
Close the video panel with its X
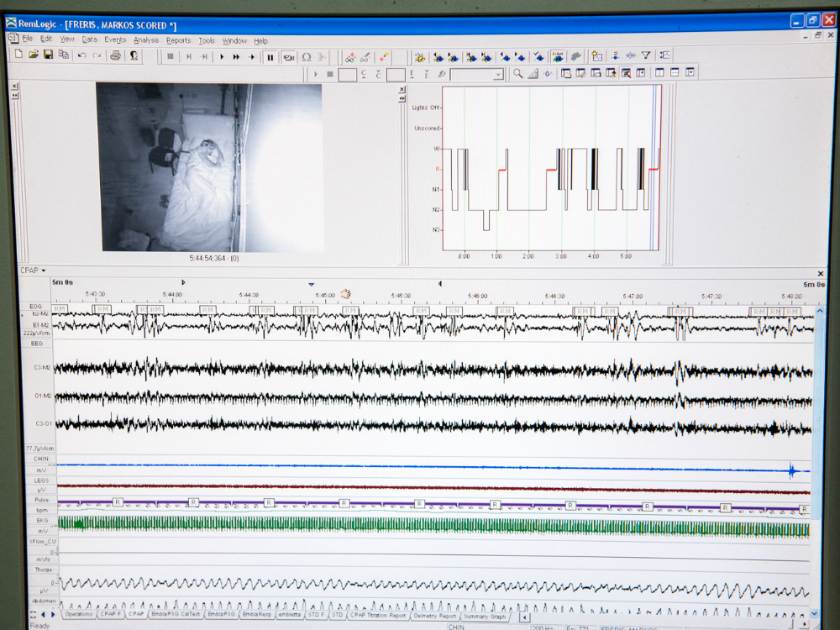pos(14,86)
